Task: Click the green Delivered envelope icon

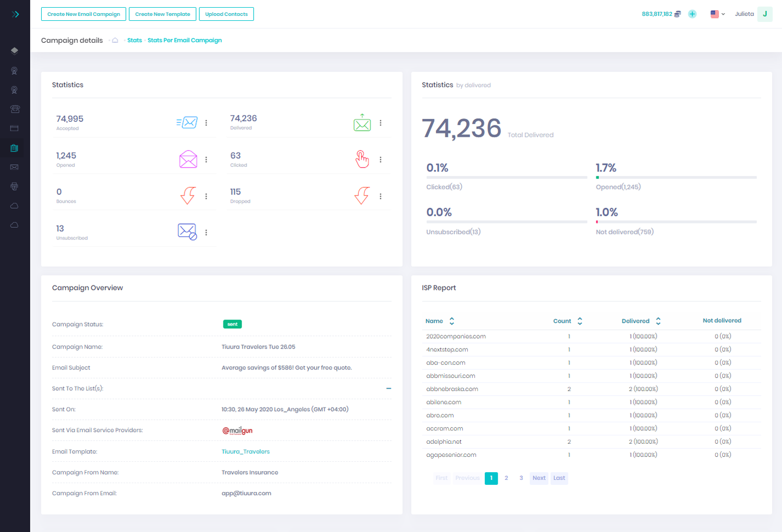Action: 362,122
